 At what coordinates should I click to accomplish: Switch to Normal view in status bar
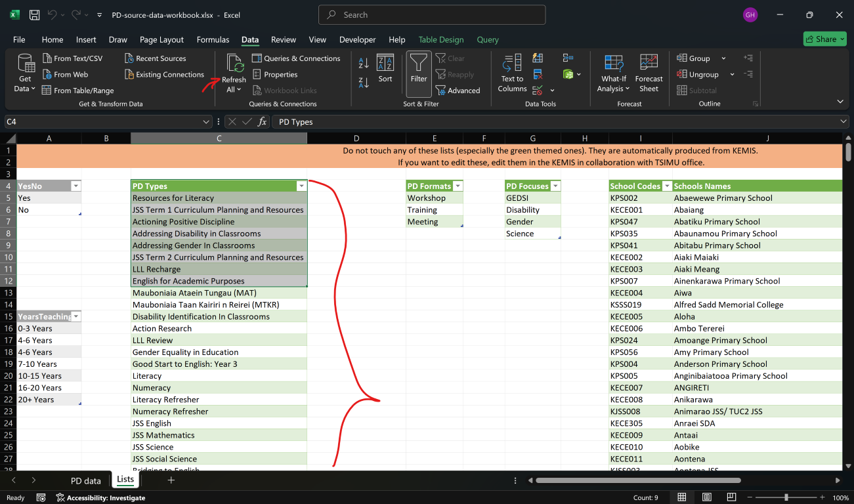[x=682, y=497]
